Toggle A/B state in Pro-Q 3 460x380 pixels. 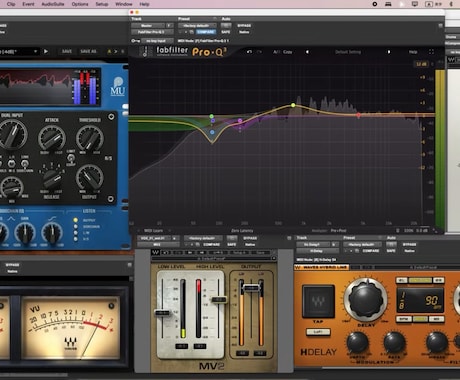pos(276,52)
